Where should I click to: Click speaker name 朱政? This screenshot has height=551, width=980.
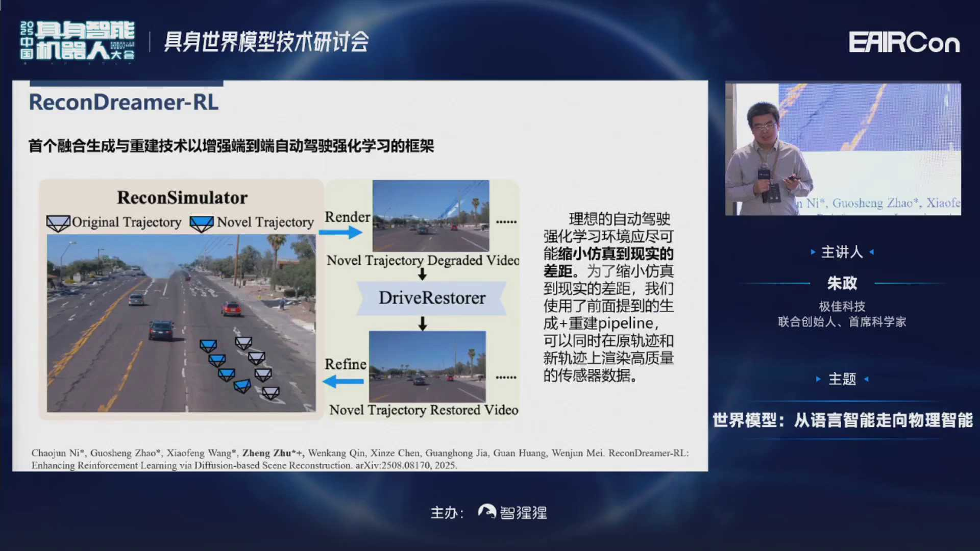tap(841, 283)
